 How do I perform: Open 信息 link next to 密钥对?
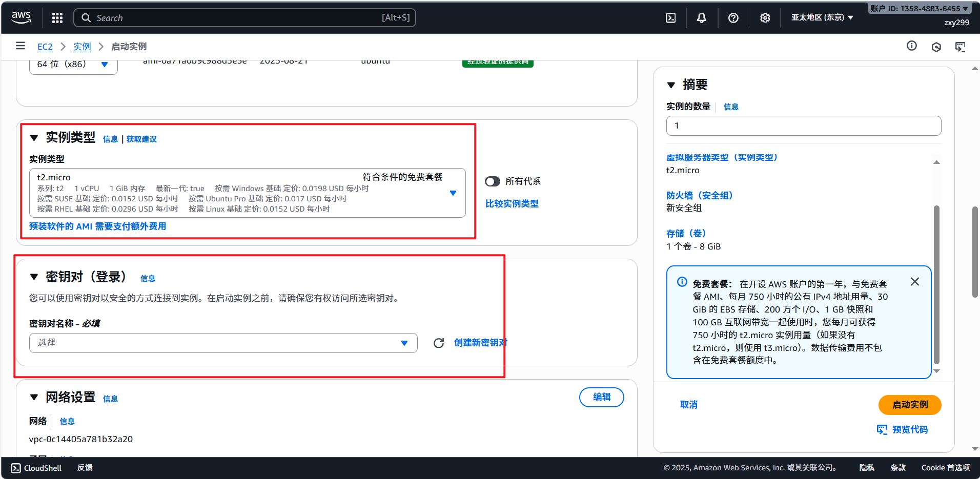[148, 278]
